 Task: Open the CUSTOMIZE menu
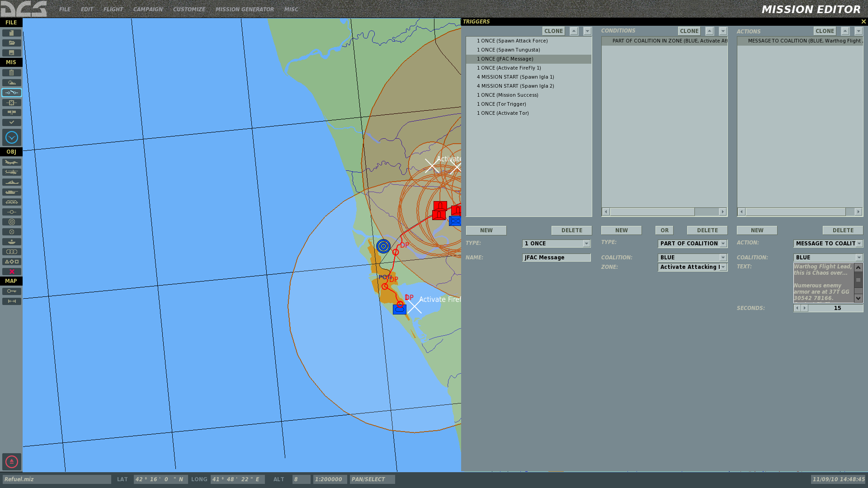coord(189,9)
